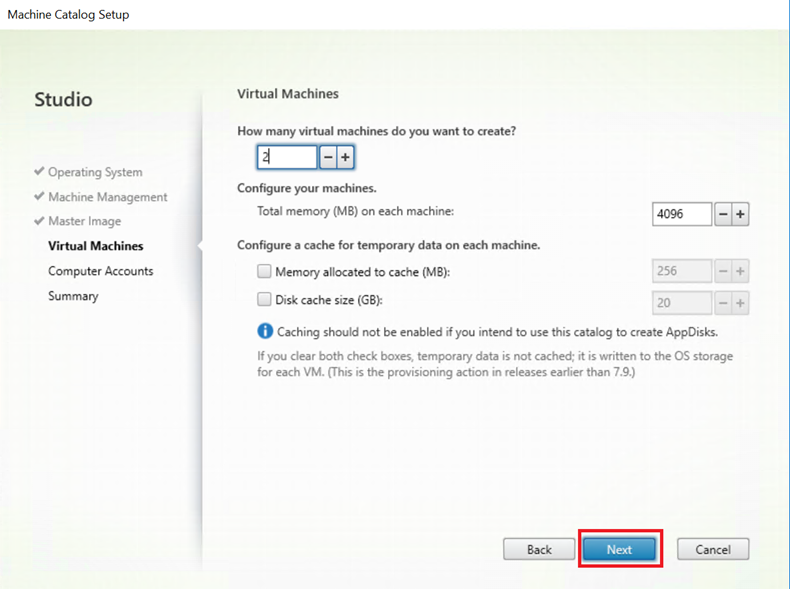The width and height of the screenshot is (790, 589).
Task: Enable Disk cache size checkbox
Action: 264,300
